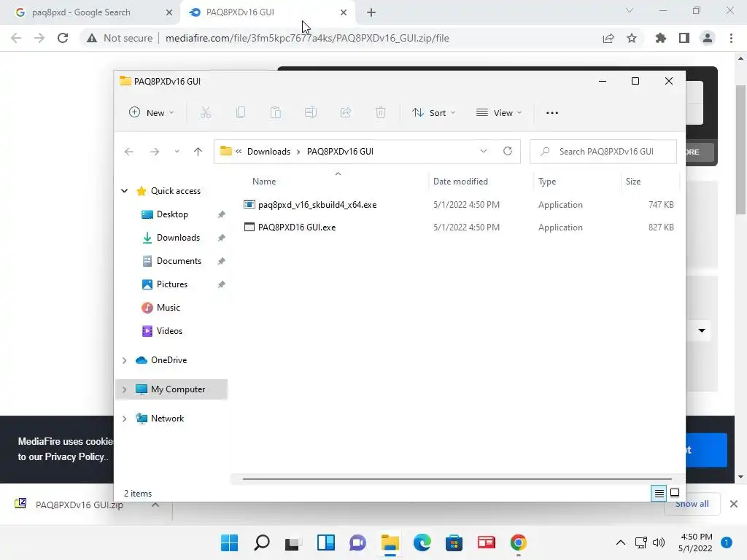747x560 pixels.
Task: Select Desktop in Quick access
Action: pos(172,214)
